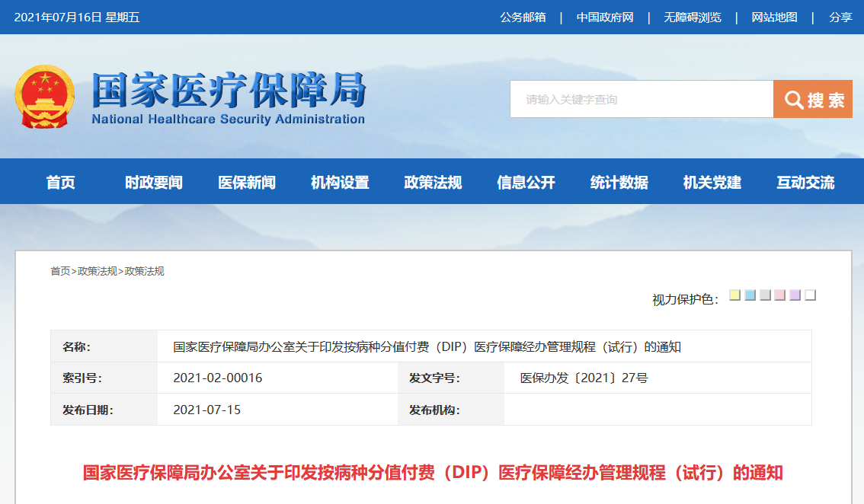The width and height of the screenshot is (864, 504).
Task: Select gray eye-protection color swatch
Action: click(765, 295)
